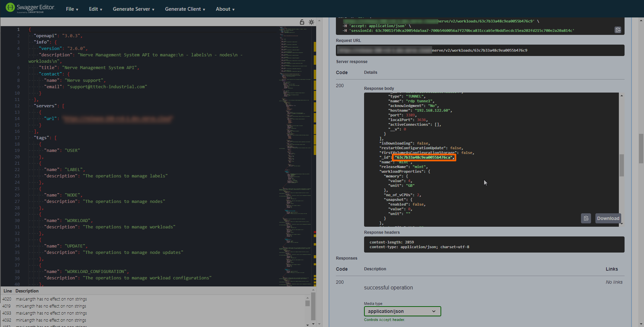Click the sun theme icon above the editor
644x327 pixels.
tap(311, 22)
